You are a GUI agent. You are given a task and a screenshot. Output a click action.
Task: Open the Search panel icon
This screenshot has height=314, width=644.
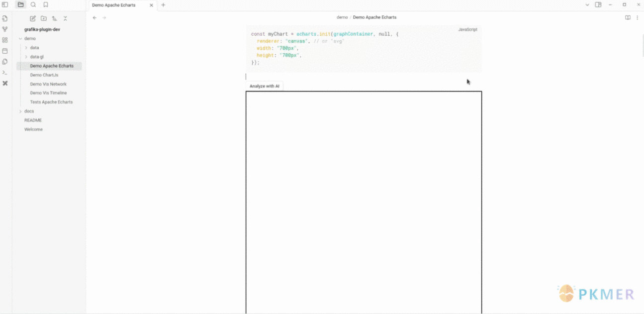(33, 4)
